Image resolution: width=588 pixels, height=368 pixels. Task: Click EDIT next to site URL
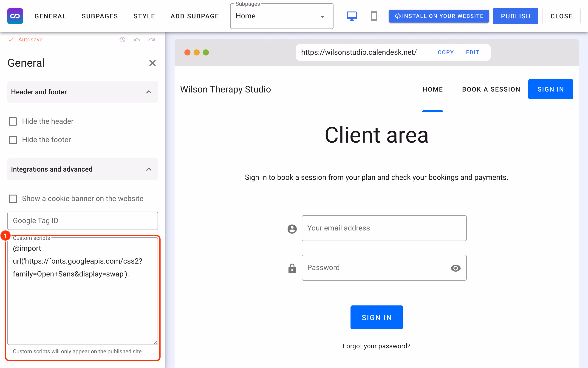(x=472, y=52)
